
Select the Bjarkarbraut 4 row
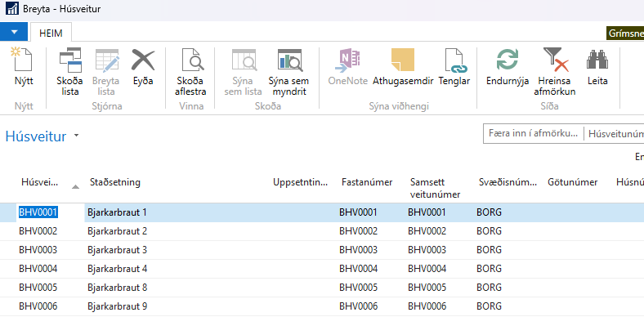322,269
